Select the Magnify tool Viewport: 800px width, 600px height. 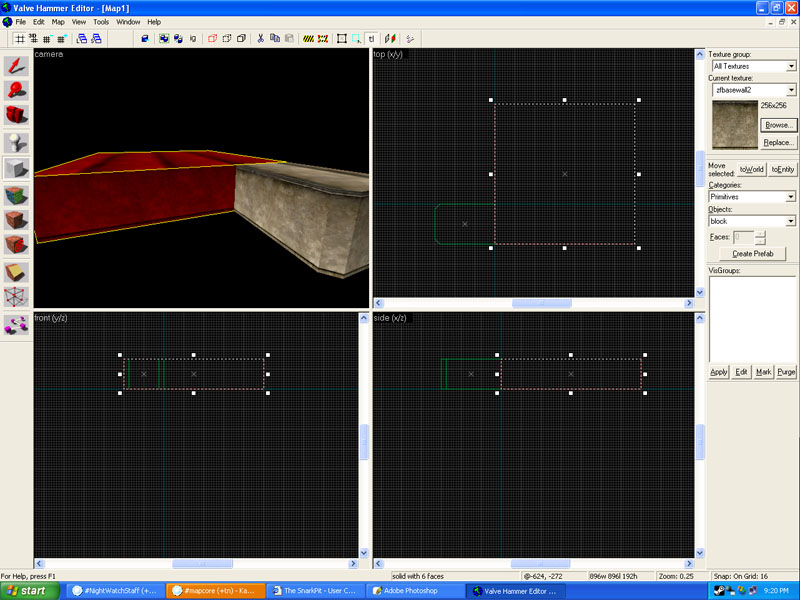[x=16, y=91]
